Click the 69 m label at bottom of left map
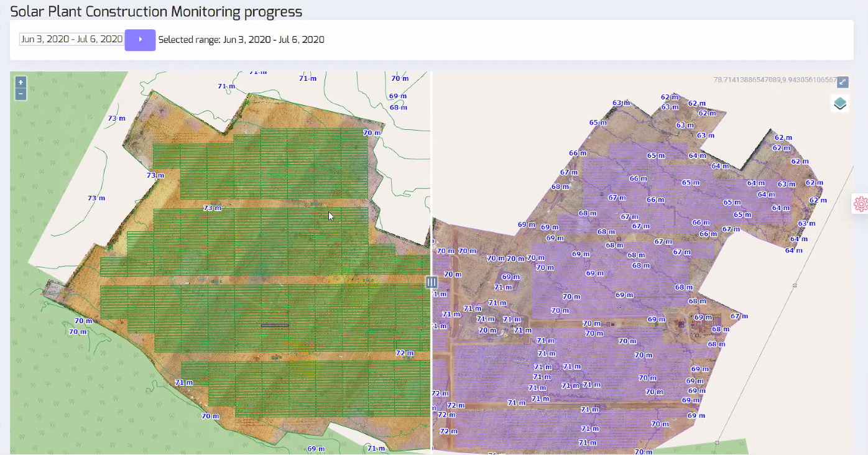868x455 pixels. click(316, 448)
